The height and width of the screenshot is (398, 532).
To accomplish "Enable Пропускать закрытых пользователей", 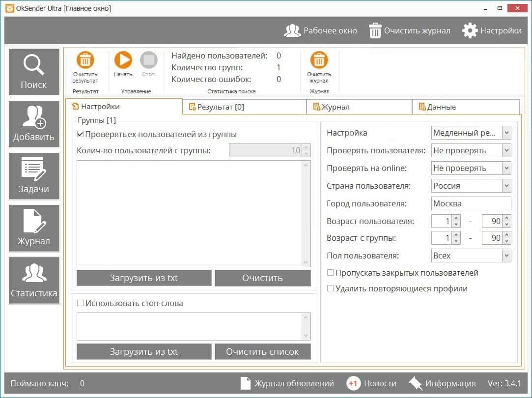I will pos(330,273).
